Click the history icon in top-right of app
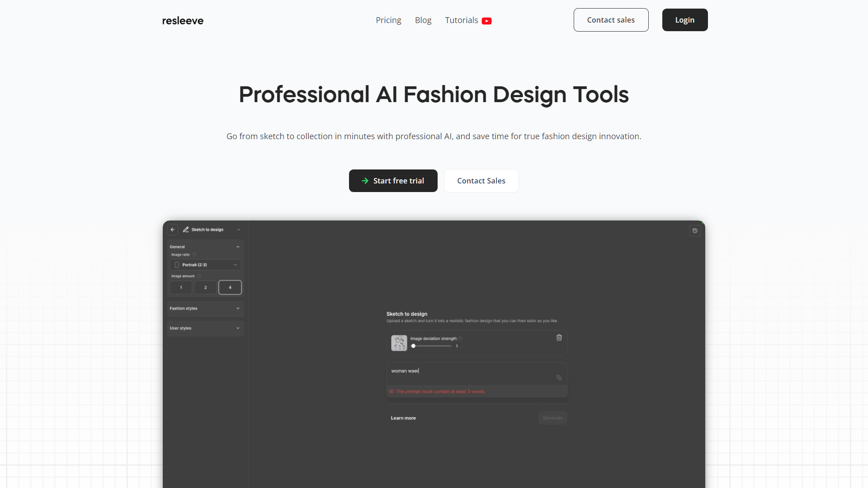 click(695, 231)
